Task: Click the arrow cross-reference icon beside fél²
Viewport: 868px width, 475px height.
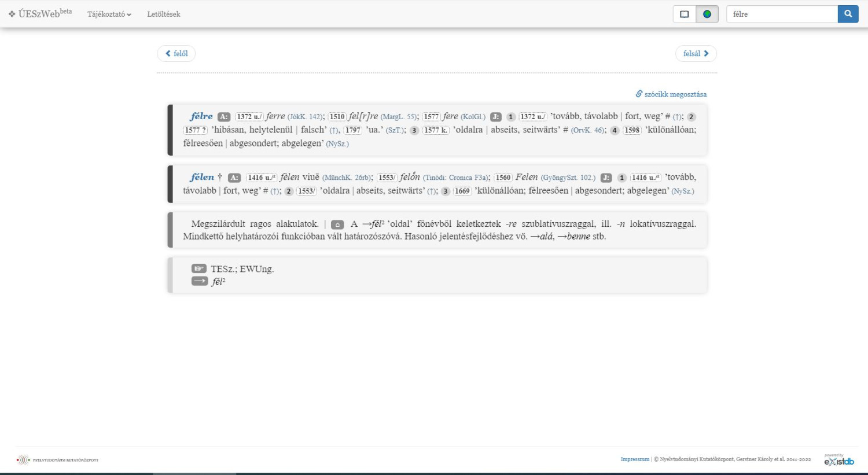Action: point(200,281)
